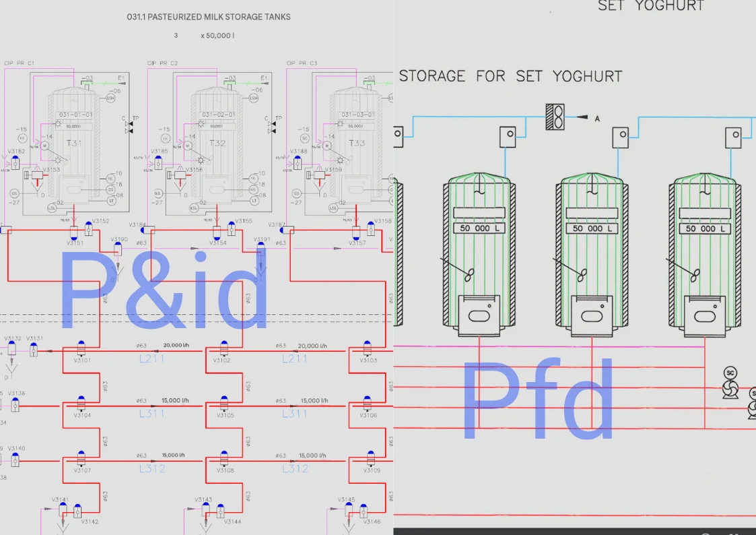The image size is (756, 535).
Task: Select line label L311 between V3105 and V3106
Action: pyautogui.click(x=295, y=414)
